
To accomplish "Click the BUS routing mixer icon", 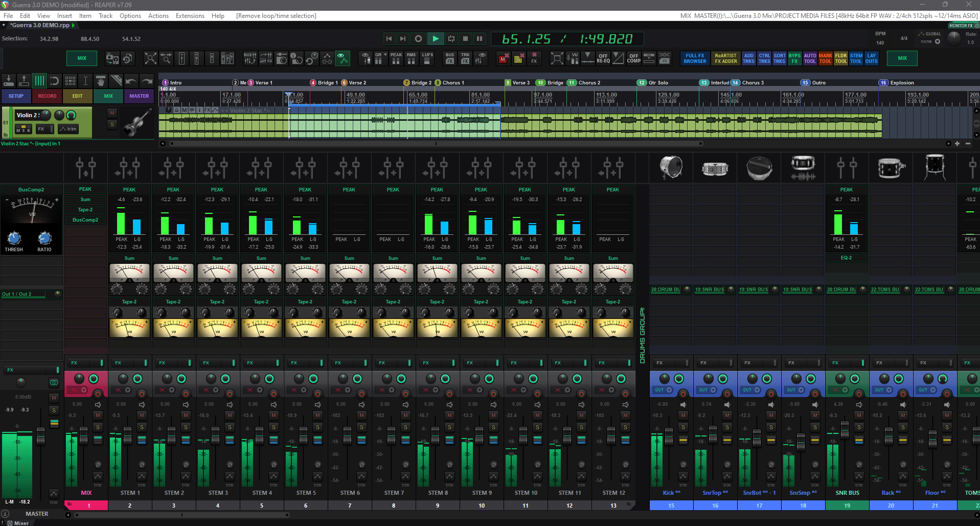I will click(250, 58).
